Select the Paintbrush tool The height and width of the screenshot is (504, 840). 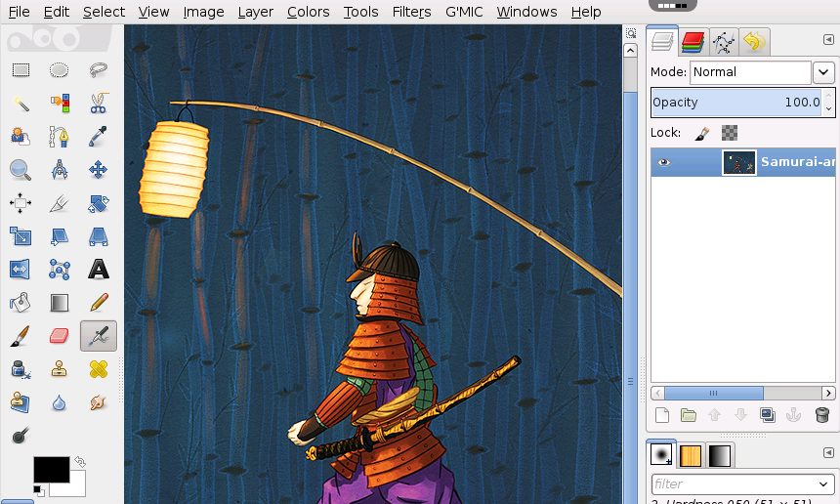click(20, 336)
